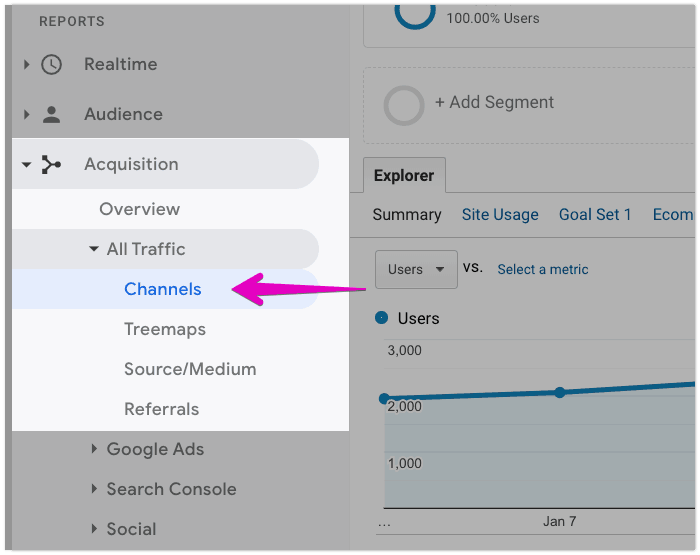Open the Goal Set 1 view
Viewport: 700px width, 555px height.
pyautogui.click(x=595, y=215)
